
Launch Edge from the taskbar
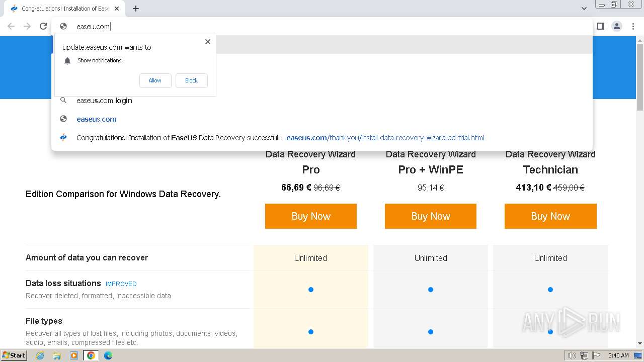point(108,355)
